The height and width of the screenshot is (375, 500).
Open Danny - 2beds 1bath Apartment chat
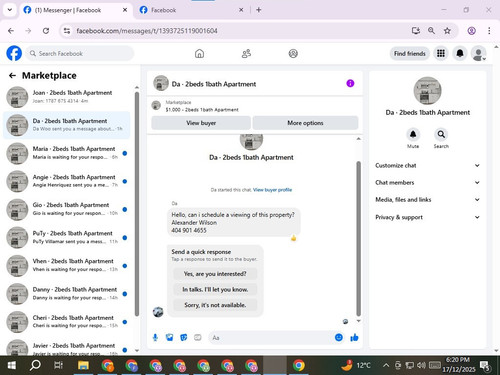click(x=67, y=294)
